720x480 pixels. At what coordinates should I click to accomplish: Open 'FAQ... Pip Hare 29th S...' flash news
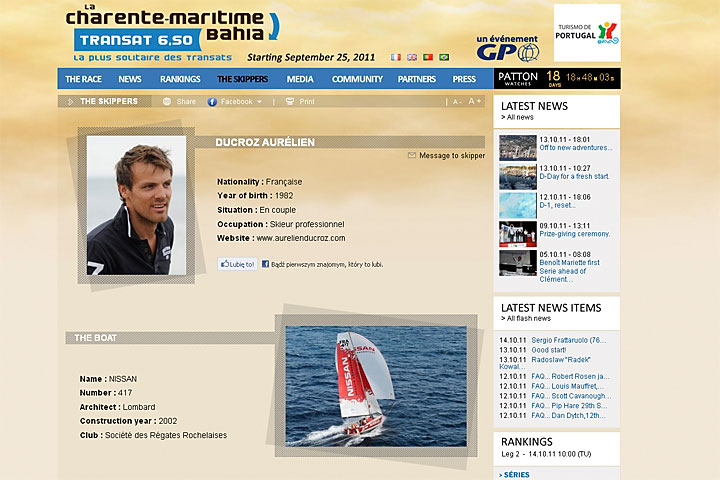(x=569, y=406)
